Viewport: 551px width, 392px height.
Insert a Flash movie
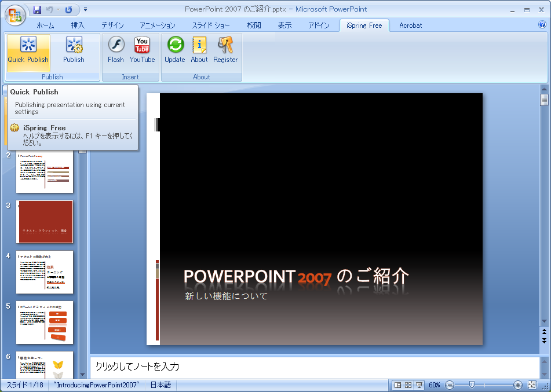[116, 50]
